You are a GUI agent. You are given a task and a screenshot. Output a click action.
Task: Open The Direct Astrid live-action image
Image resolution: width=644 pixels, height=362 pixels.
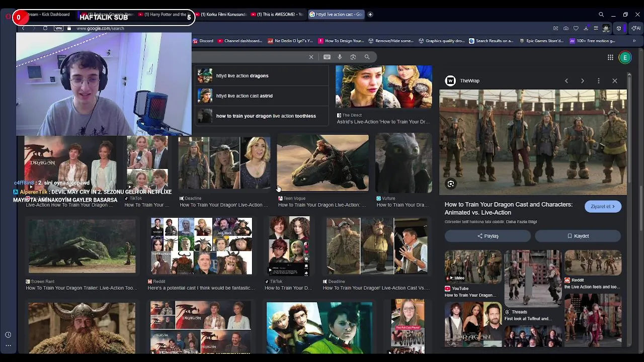pos(383,87)
